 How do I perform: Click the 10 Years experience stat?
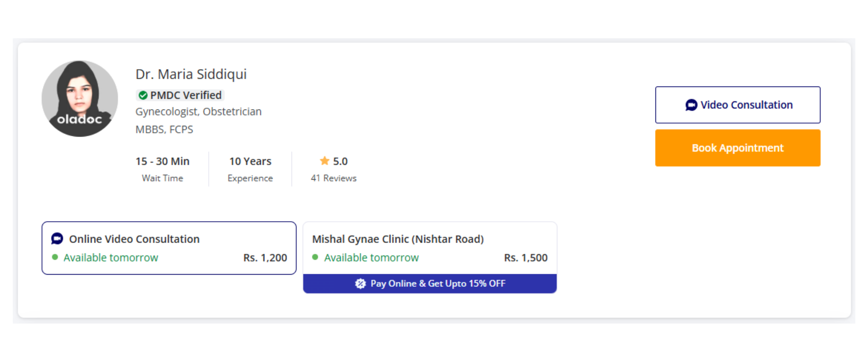coord(250,162)
